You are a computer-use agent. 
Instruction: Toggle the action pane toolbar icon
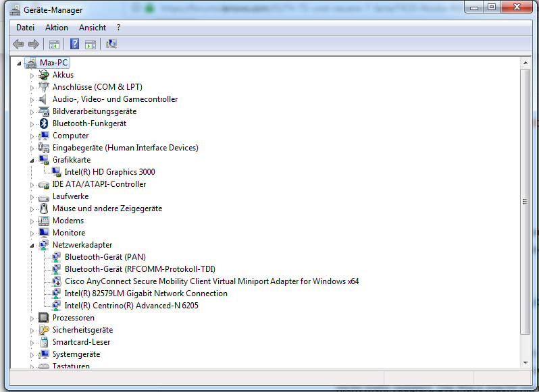pos(91,45)
